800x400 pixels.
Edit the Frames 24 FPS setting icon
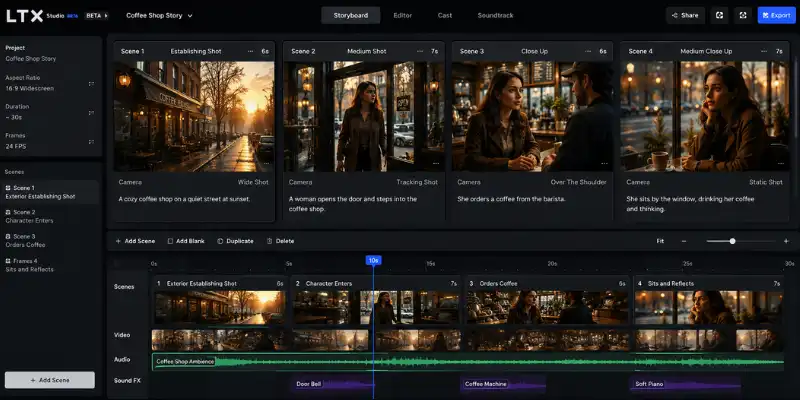(91, 141)
